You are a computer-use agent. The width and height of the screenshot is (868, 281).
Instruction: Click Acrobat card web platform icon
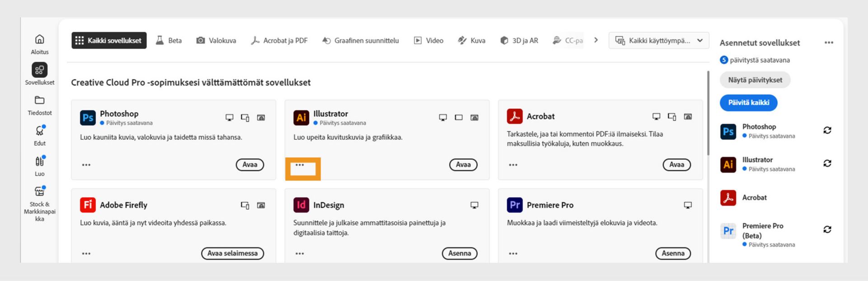pyautogui.click(x=688, y=117)
